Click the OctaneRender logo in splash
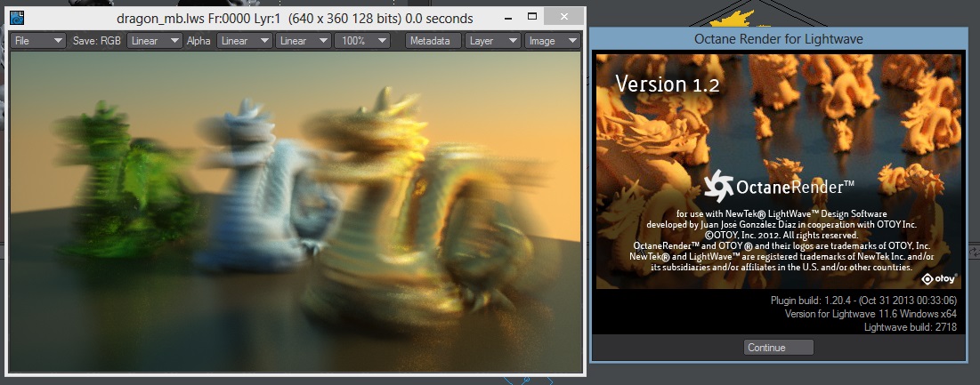Screen dimensions: 980x385 click(780, 186)
